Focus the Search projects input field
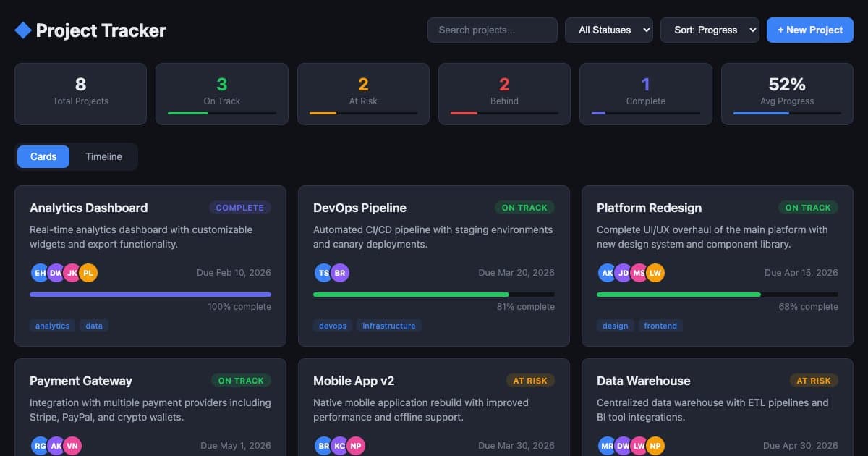This screenshot has height=456, width=868. pyautogui.click(x=493, y=30)
